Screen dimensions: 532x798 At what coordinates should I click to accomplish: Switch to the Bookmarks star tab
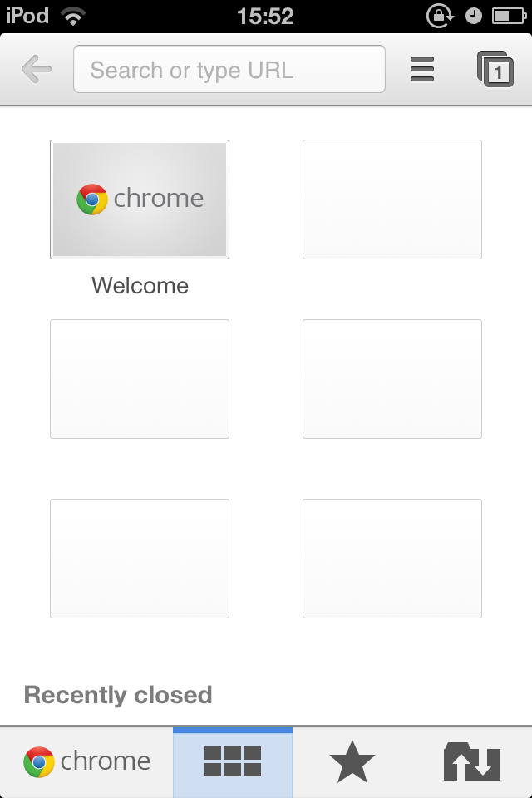pyautogui.click(x=352, y=762)
